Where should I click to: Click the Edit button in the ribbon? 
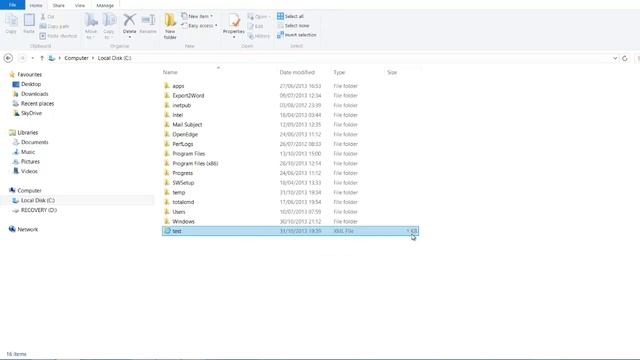tap(256, 26)
